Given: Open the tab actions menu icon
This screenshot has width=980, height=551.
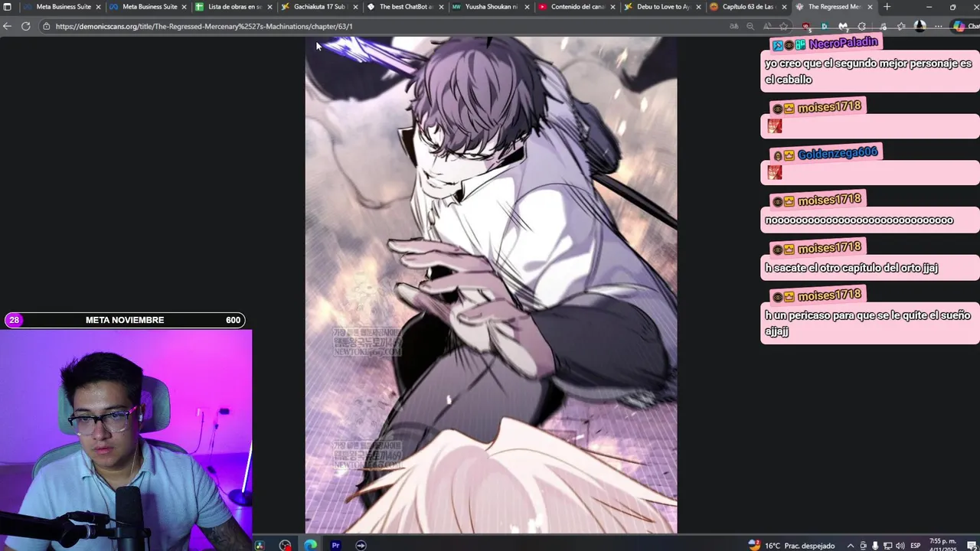Looking at the screenshot, I should (8, 7).
